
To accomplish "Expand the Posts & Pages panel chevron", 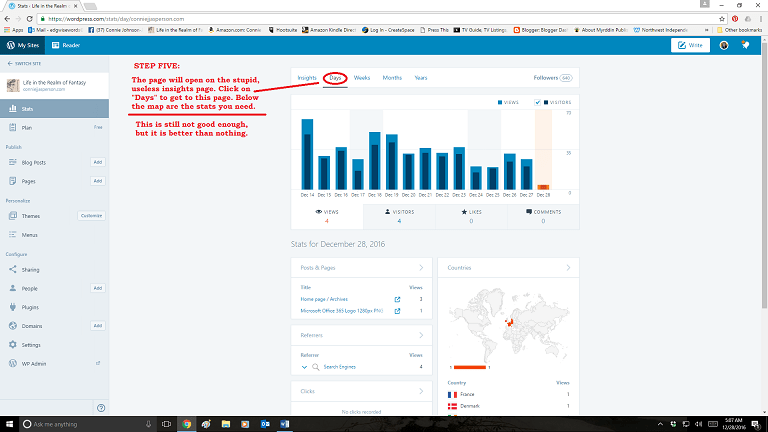I will [x=421, y=268].
